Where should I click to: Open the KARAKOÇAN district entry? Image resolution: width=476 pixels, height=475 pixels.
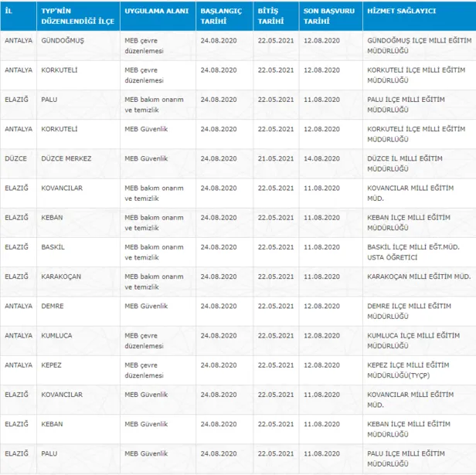(x=61, y=277)
